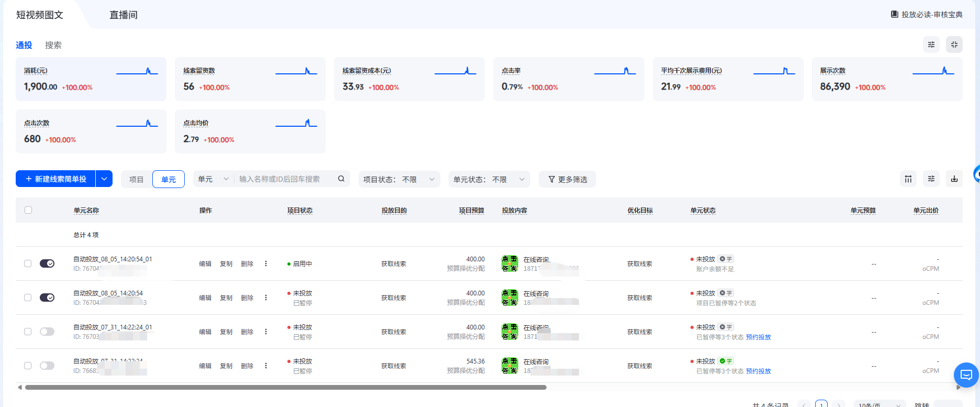Open the more menu in the 545.36 budget row

[x=266, y=366]
